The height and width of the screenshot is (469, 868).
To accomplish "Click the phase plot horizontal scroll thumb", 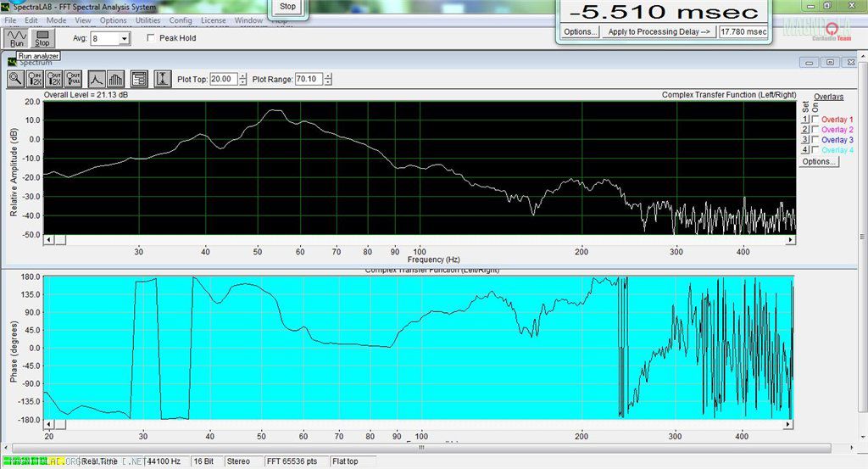I will (60, 424).
